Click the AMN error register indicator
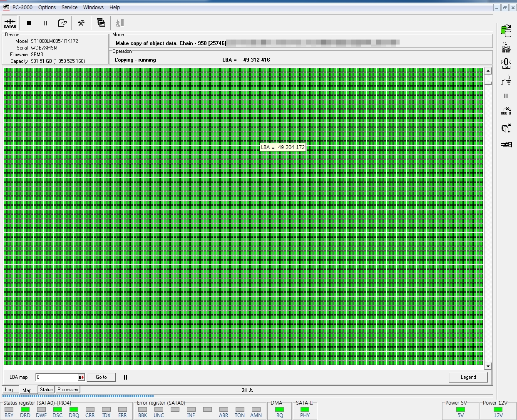 [x=256, y=410]
